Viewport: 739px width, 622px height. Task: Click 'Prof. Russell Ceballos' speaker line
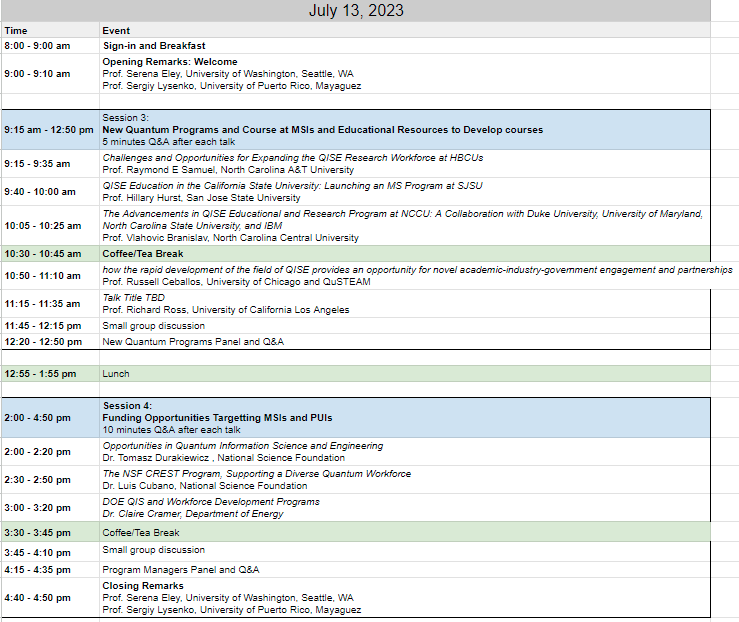tap(236, 282)
